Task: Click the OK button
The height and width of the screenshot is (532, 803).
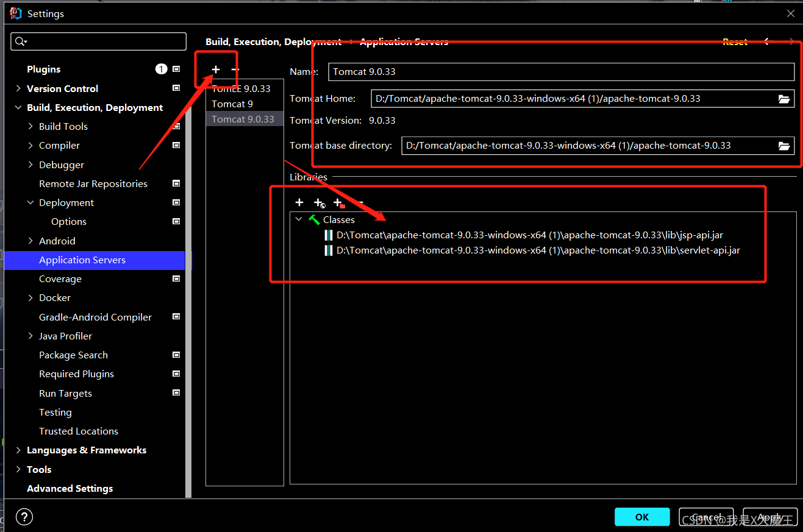Action: tap(642, 517)
